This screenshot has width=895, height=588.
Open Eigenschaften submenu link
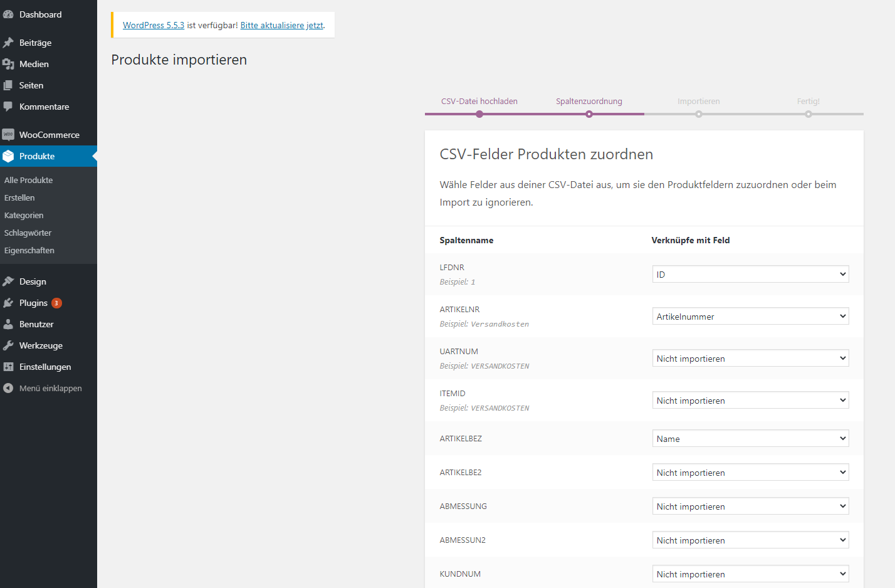[29, 250]
